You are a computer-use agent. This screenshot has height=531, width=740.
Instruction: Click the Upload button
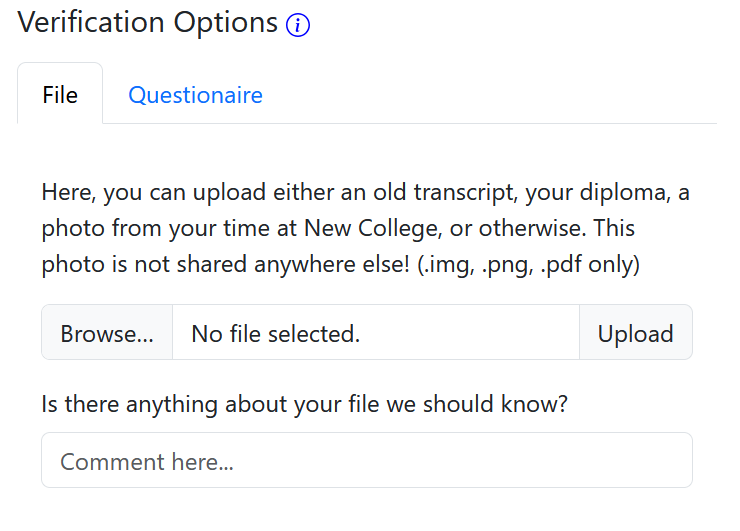[635, 333]
